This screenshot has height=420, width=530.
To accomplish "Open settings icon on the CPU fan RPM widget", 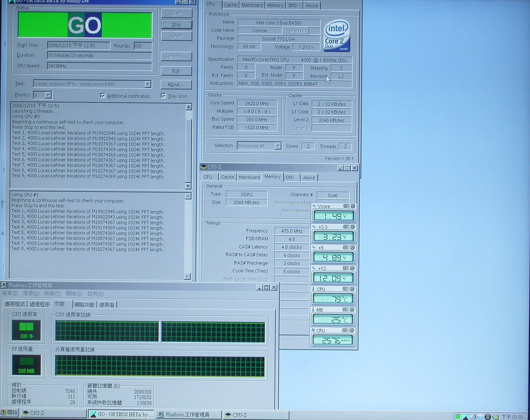I will pos(346,330).
